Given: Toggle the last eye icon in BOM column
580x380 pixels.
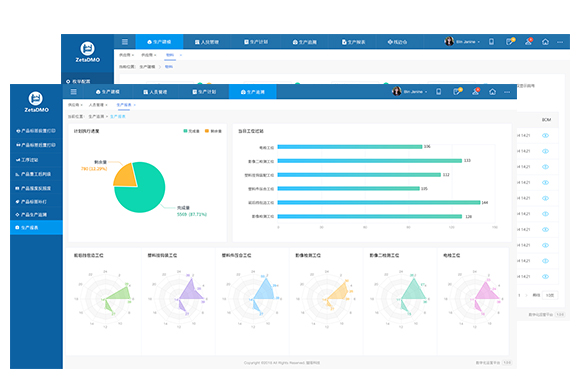Looking at the screenshot, I should pos(545,276).
